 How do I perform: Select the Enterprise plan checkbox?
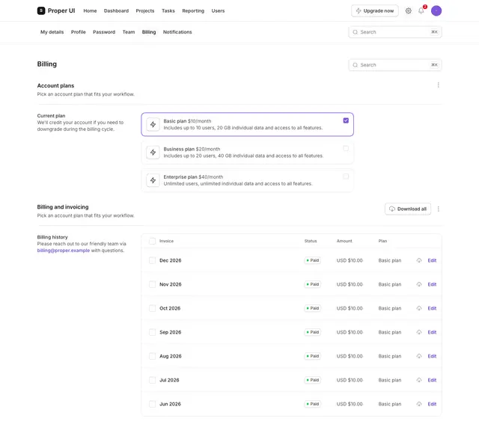click(x=346, y=177)
